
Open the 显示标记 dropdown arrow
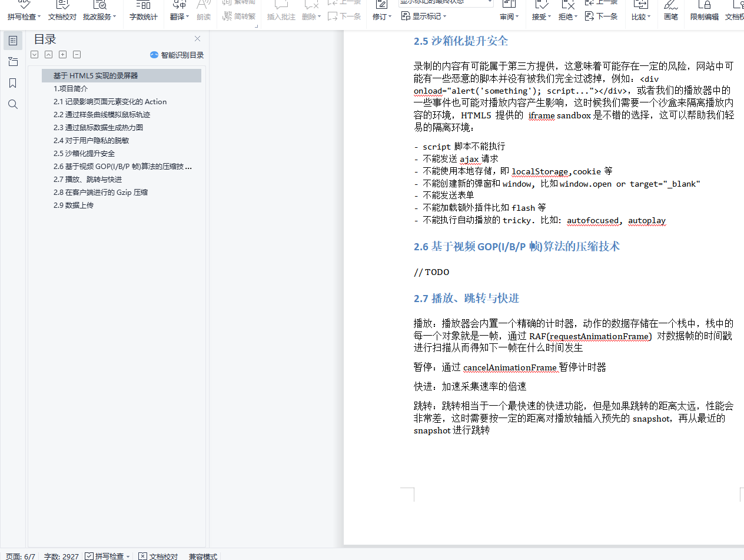[444, 16]
